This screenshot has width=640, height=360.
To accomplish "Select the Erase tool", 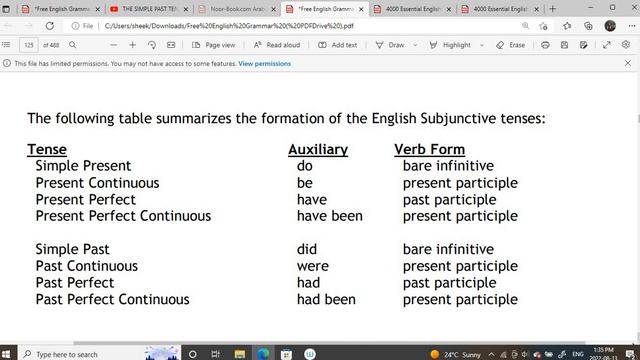I will point(511,45).
